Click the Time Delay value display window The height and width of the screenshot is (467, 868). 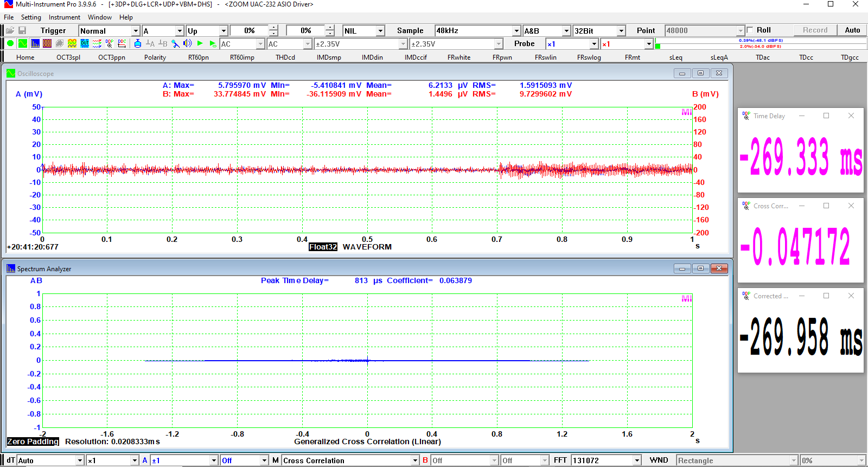coord(800,156)
